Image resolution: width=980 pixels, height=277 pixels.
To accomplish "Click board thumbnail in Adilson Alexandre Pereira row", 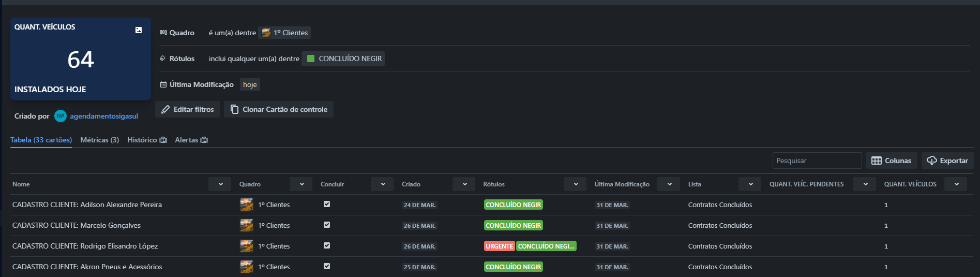I will (247, 205).
